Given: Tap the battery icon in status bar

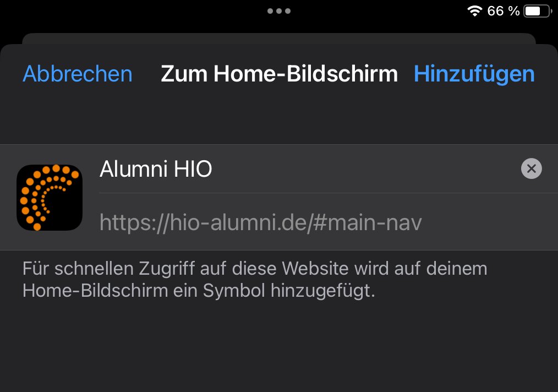Looking at the screenshot, I should (538, 11).
